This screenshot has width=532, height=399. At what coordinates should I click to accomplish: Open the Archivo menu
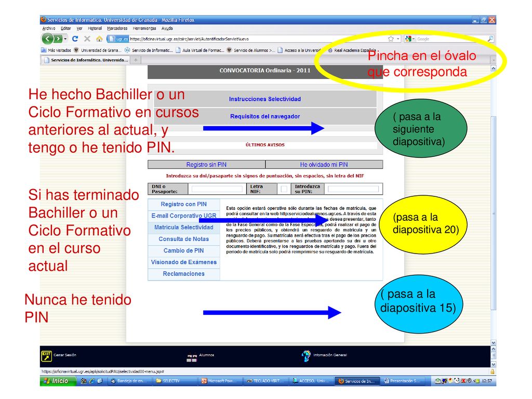click(48, 29)
